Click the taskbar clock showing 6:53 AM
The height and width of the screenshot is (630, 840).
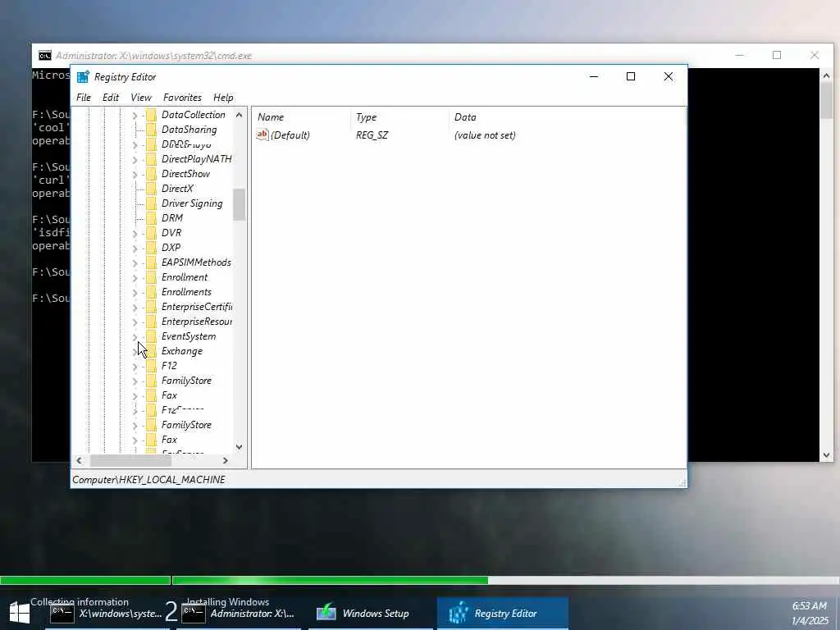(810, 614)
